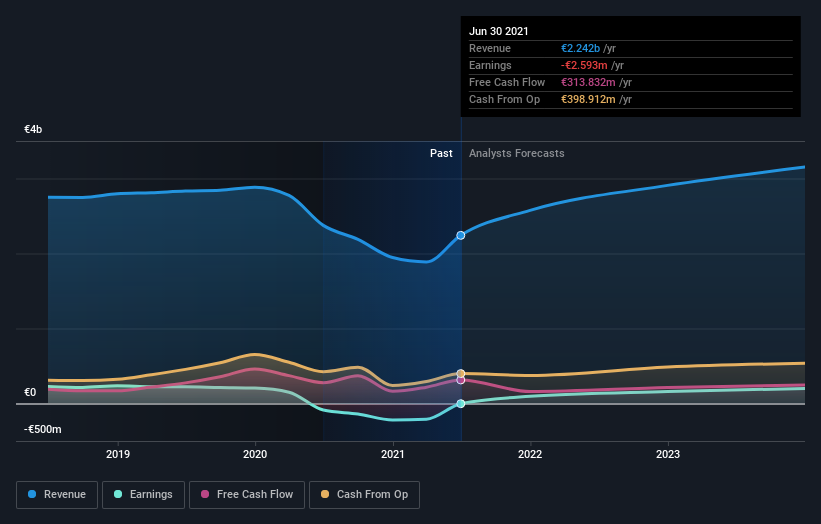Click the 2020 x-axis label
The height and width of the screenshot is (524, 821).
pyautogui.click(x=255, y=454)
